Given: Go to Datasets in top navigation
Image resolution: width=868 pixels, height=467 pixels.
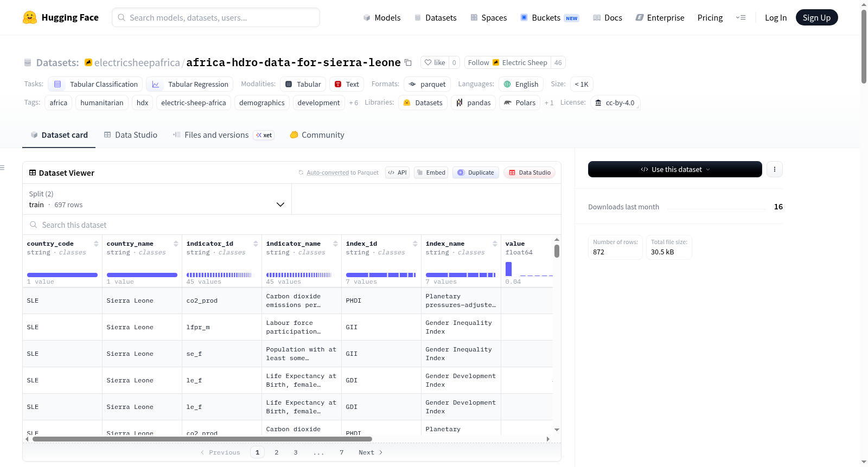Looking at the screenshot, I should pyautogui.click(x=435, y=17).
